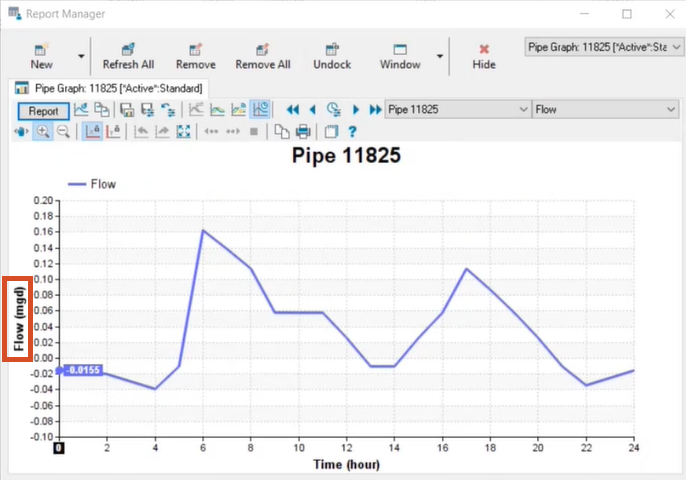Step back one time step

[x=312, y=109]
